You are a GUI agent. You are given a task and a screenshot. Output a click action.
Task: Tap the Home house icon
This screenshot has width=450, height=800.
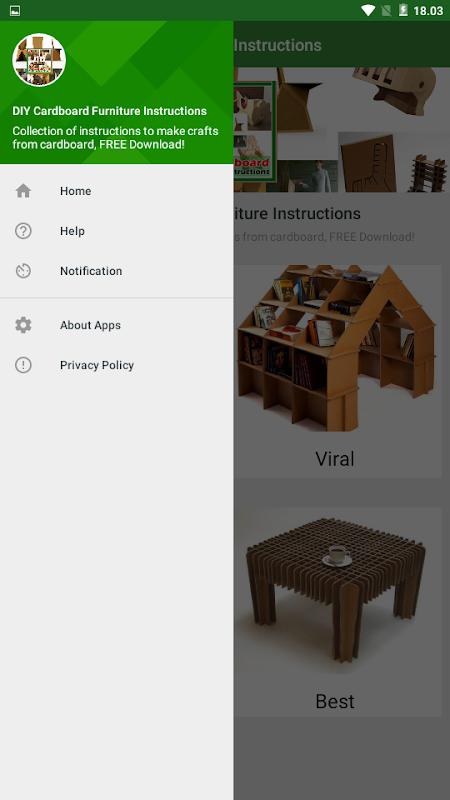click(x=23, y=191)
